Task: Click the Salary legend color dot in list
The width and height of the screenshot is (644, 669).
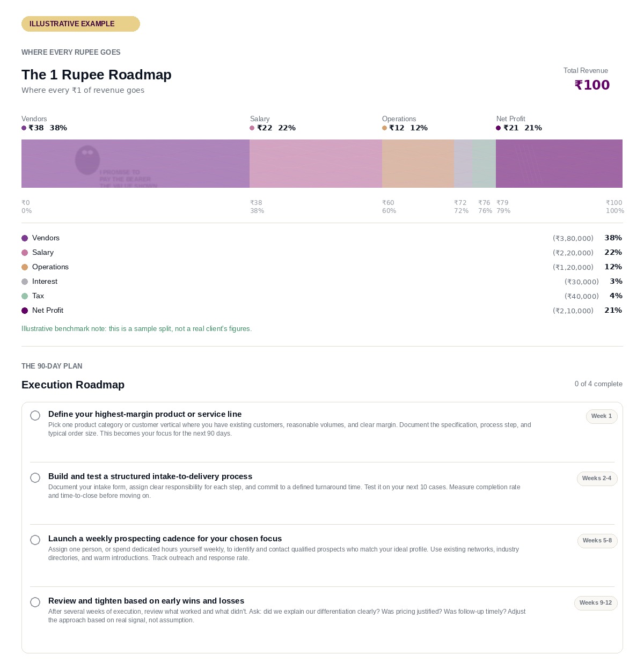Action: tap(25, 253)
